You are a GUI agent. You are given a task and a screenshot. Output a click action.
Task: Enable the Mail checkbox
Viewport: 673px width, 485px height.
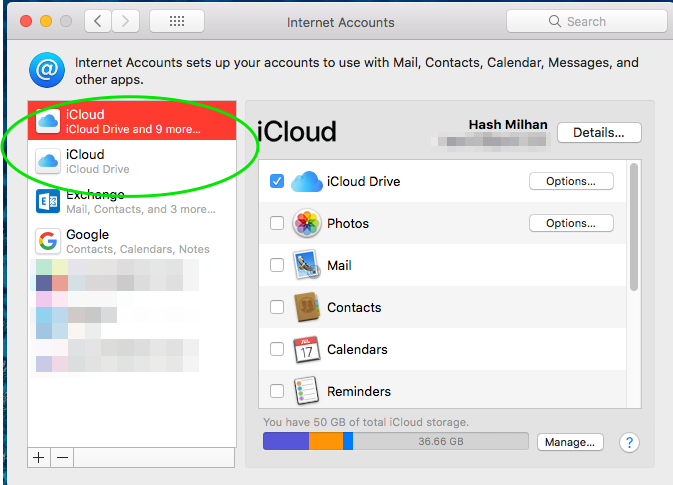coord(277,265)
